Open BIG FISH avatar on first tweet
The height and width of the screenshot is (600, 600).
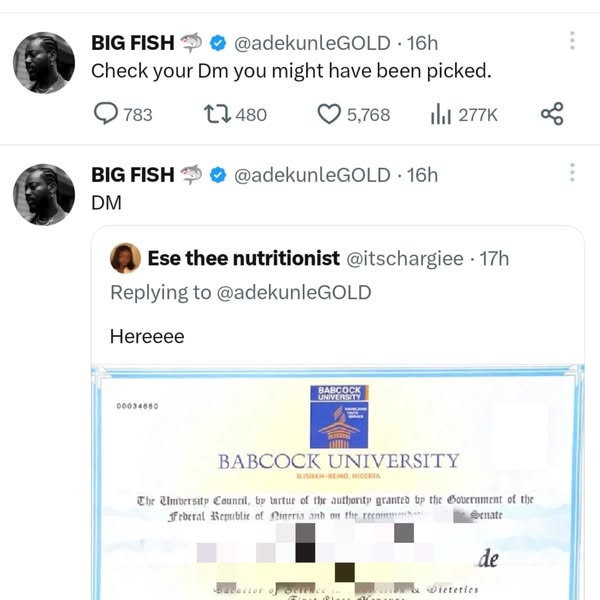pos(44,62)
